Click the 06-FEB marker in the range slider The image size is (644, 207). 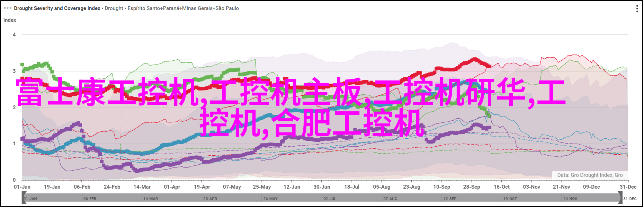[x=90, y=199]
